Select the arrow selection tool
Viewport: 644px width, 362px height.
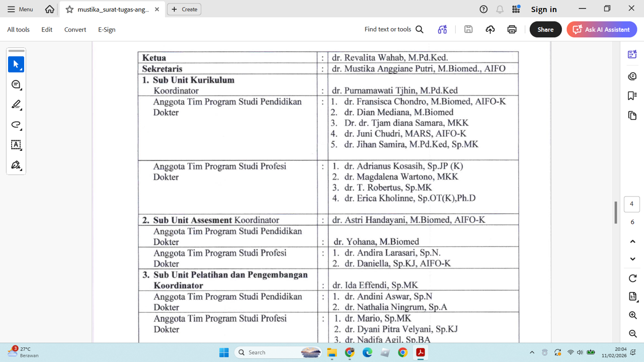click(x=16, y=64)
